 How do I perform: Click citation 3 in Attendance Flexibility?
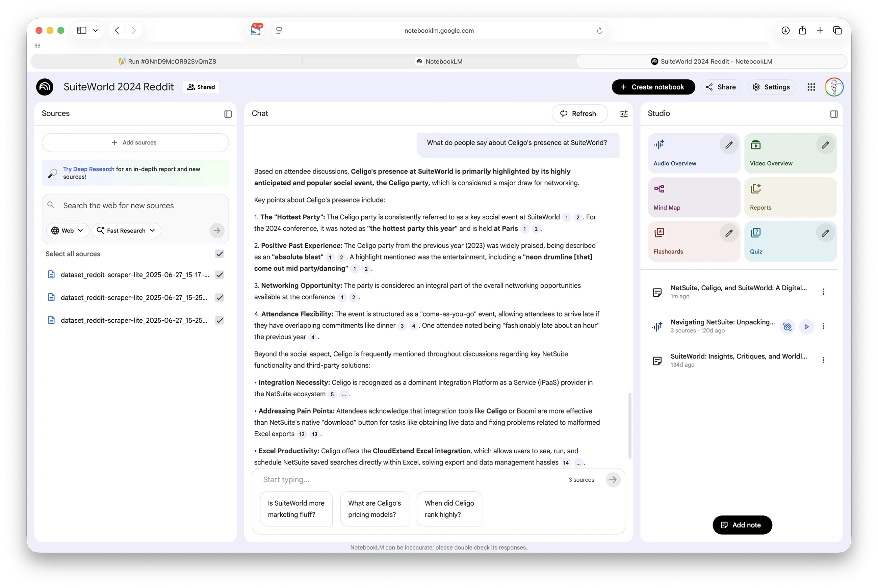tap(402, 326)
